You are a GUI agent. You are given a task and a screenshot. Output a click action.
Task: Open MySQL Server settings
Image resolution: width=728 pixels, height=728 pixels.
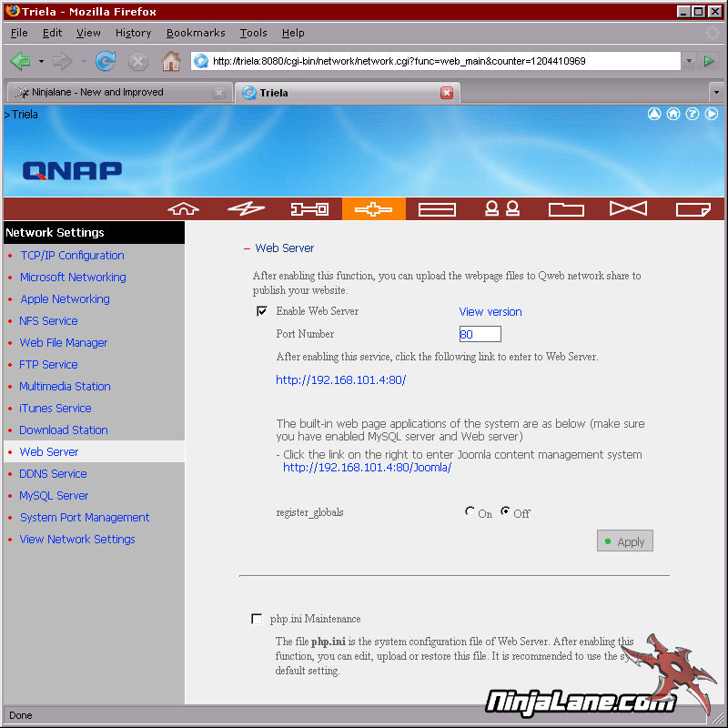[x=54, y=495]
